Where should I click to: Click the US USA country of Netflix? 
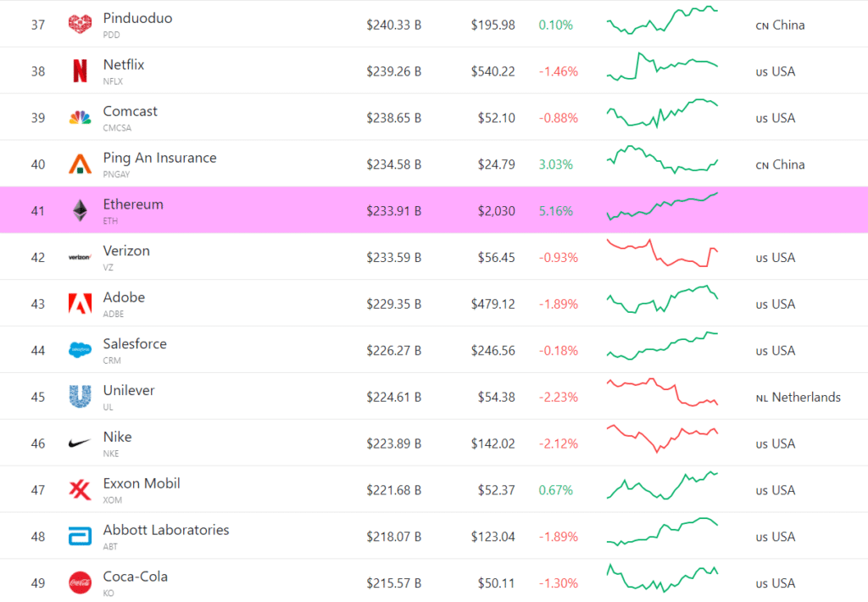[x=775, y=71]
